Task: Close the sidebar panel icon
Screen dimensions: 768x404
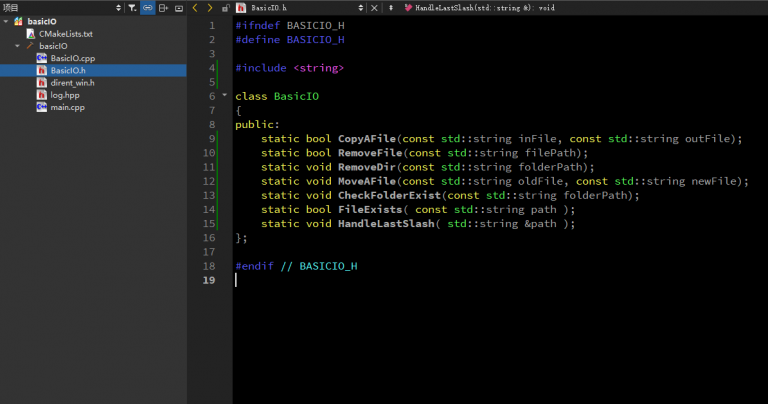Action: click(x=179, y=7)
